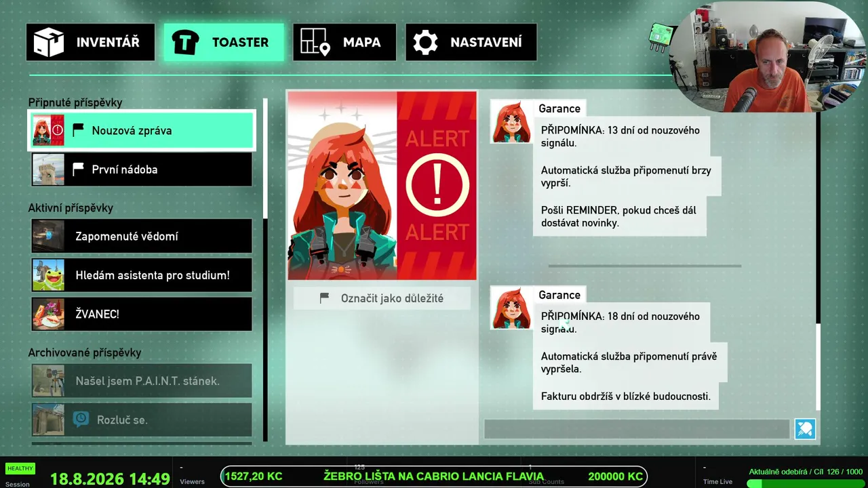Click the Time Live label in stream overlay
The image size is (868, 488).
(x=717, y=482)
